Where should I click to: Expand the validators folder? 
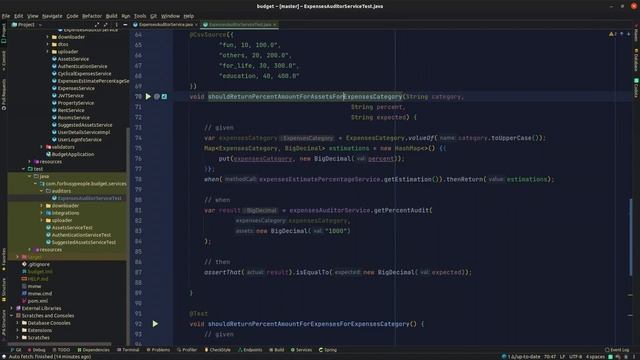[42, 147]
